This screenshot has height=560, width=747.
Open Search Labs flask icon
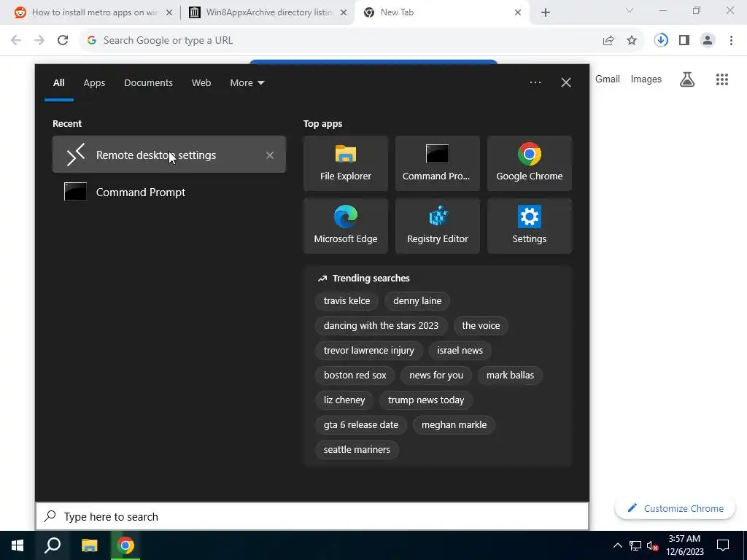coord(686,79)
